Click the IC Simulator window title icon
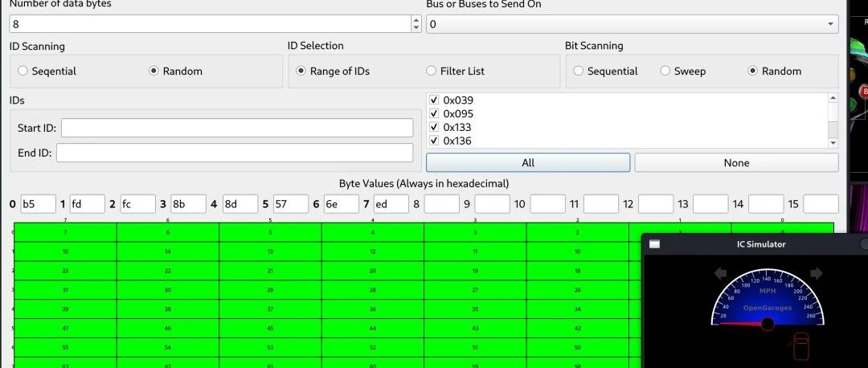 [x=654, y=244]
